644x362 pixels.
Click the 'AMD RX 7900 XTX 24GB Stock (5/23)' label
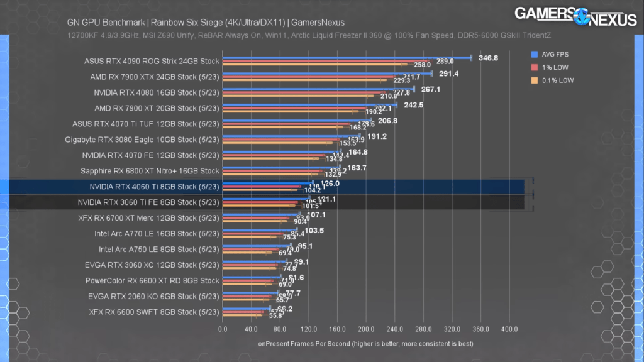pos(155,77)
